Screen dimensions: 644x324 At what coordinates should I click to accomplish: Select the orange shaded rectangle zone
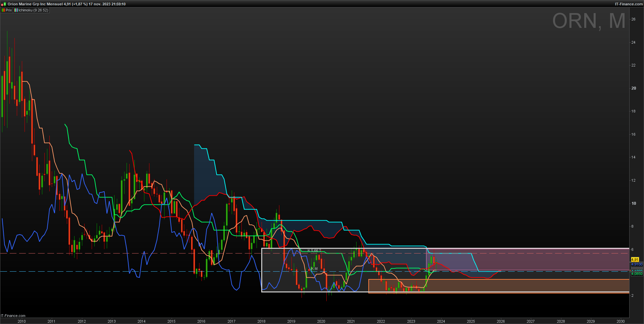[x=499, y=286]
